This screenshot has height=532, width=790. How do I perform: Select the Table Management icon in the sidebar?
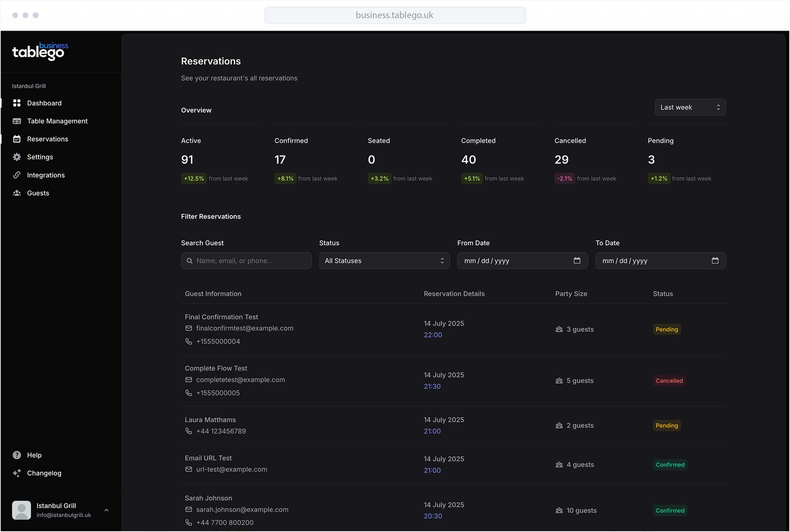(x=17, y=121)
